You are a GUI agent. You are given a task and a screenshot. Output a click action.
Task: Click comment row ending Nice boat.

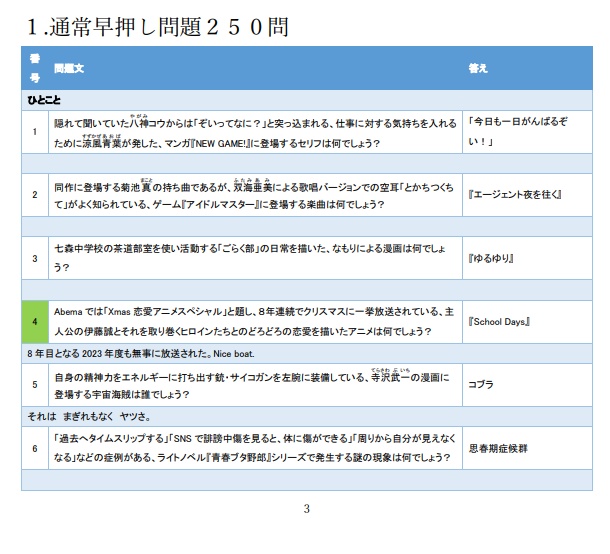tap(307, 354)
